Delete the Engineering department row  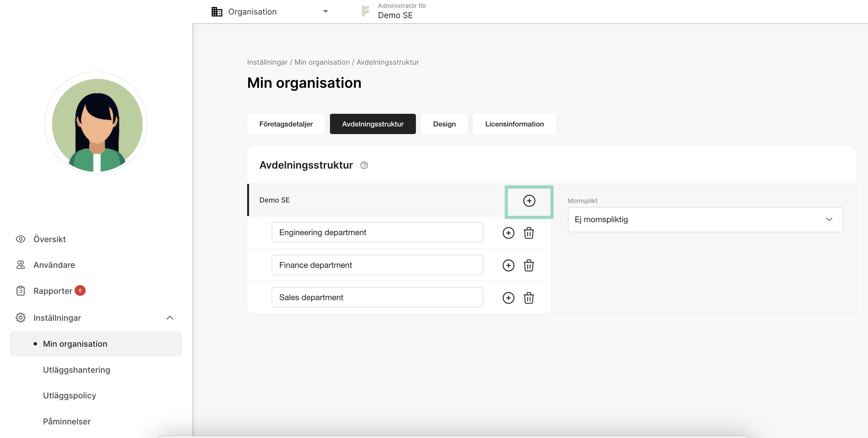[x=528, y=233]
